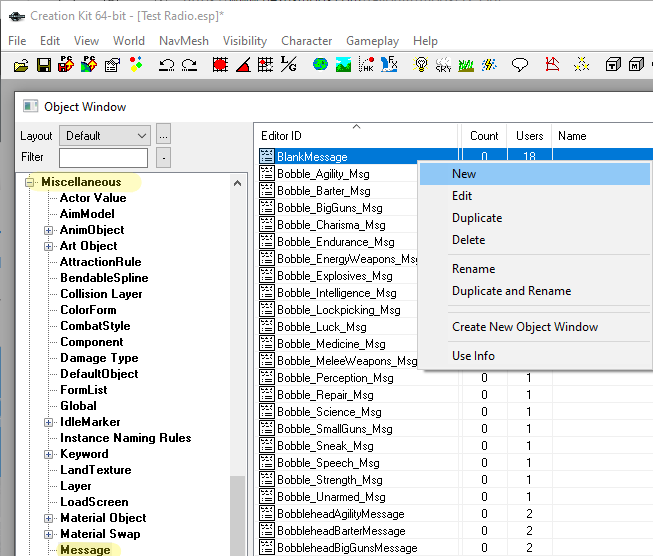Click the ellipsis button beside Layout
Image resolution: width=653 pixels, height=556 pixels.
pyautogui.click(x=163, y=135)
